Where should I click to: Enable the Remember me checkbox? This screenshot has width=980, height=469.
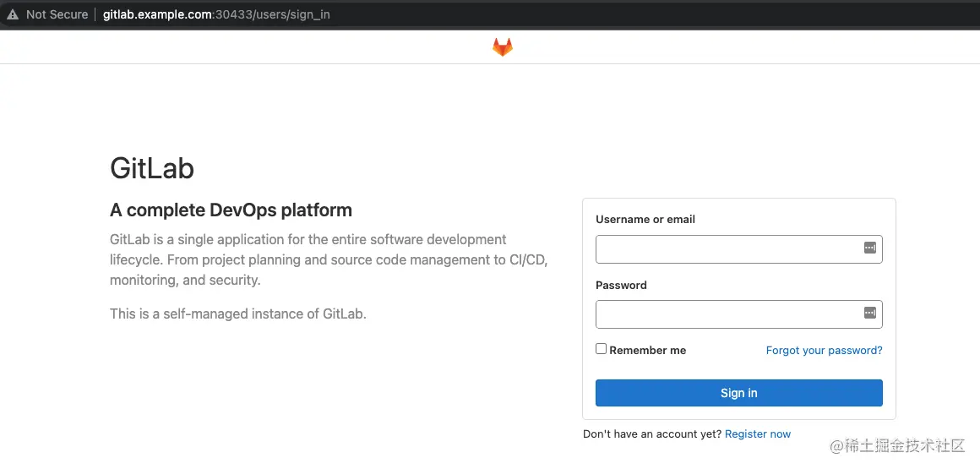[602, 349]
